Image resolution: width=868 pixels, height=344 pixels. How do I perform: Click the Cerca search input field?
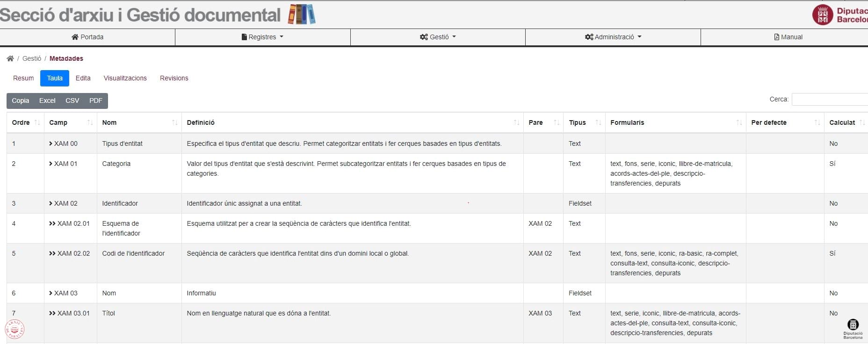pyautogui.click(x=830, y=99)
